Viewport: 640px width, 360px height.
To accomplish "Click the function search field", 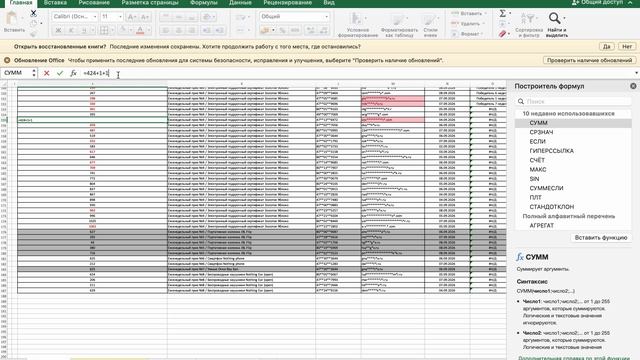I will [573, 101].
